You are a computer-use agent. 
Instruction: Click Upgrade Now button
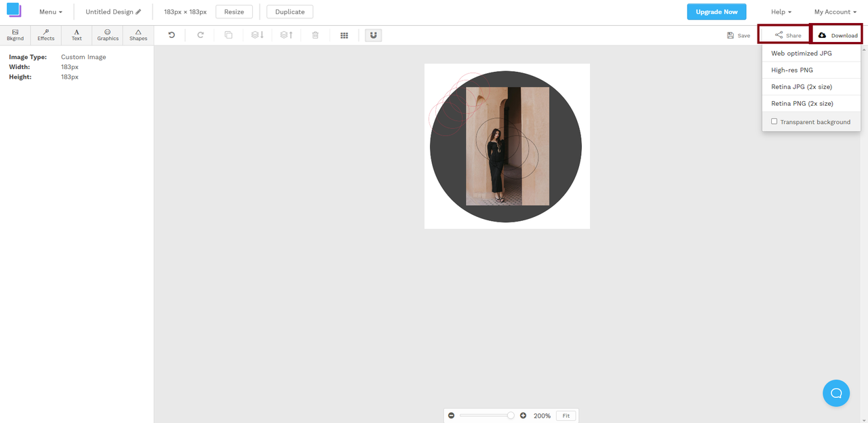716,12
